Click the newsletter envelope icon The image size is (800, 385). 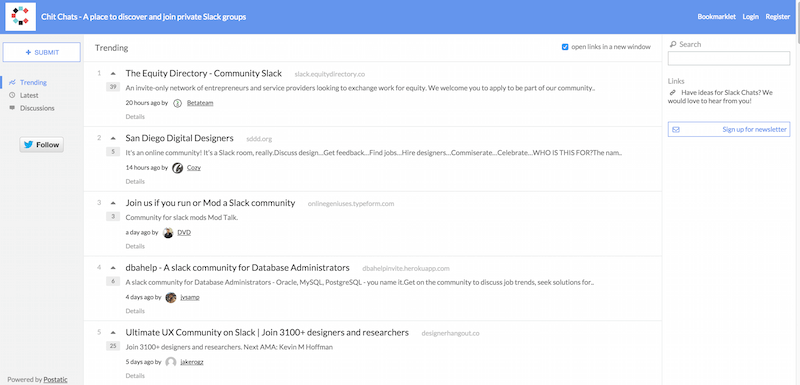coord(676,130)
